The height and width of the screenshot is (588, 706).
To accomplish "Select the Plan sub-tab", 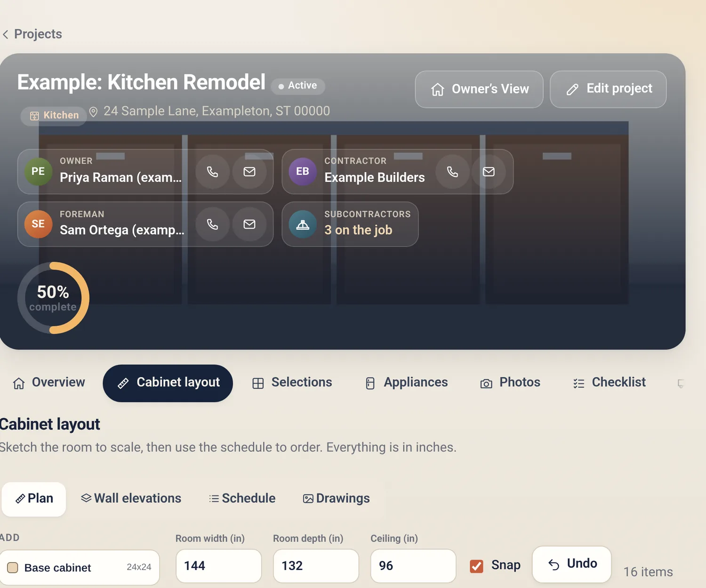I will pos(34,499).
